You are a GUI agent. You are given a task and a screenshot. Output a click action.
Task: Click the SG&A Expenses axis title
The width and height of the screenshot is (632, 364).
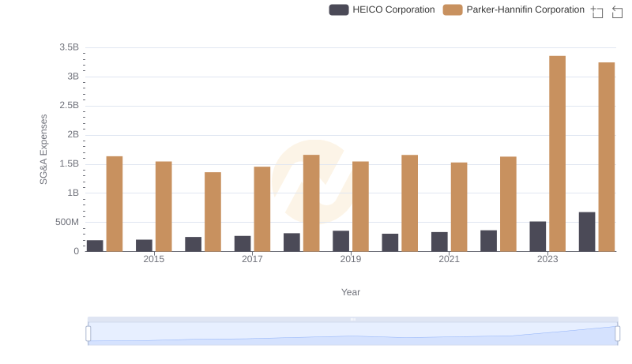coord(43,149)
